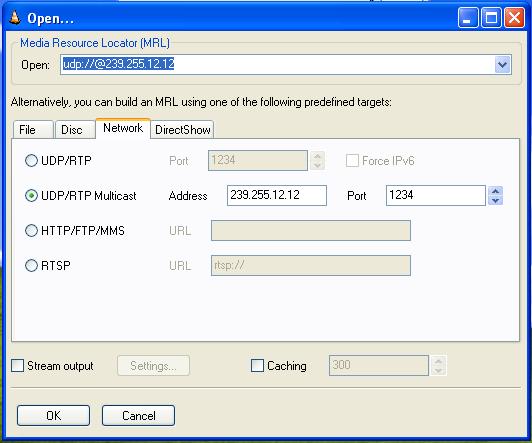
Task: Close the Open dialog with X button
Action: click(514, 18)
